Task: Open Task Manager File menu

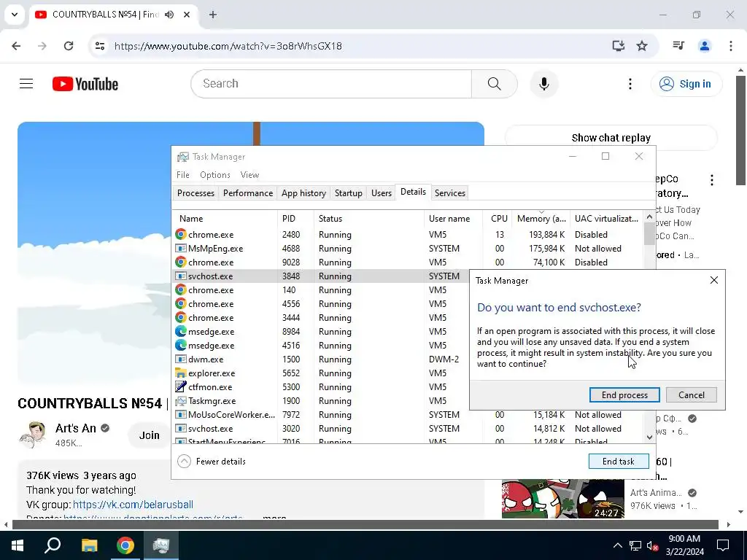Action: 183,175
